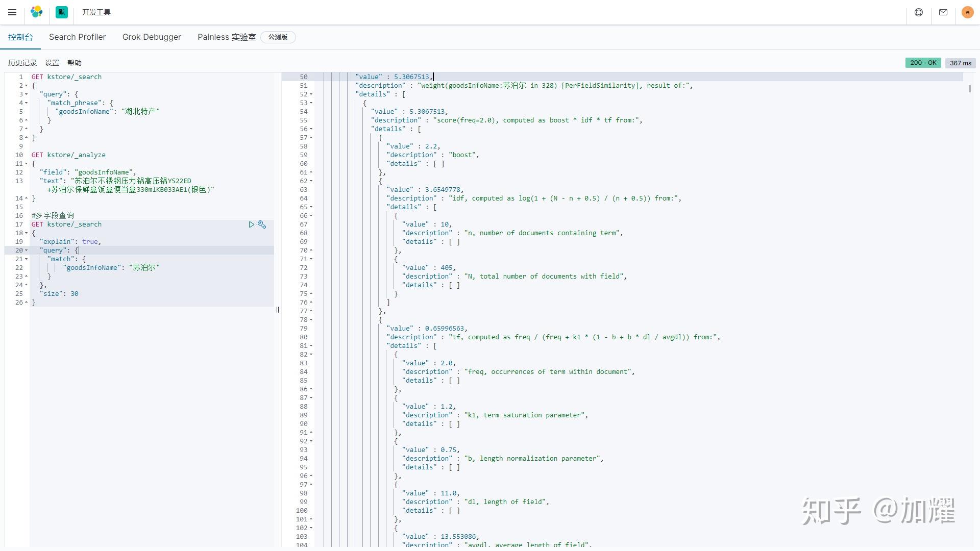Collapse the fold arrow at editor line 2
This screenshot has width=980, height=551.
(x=26, y=86)
